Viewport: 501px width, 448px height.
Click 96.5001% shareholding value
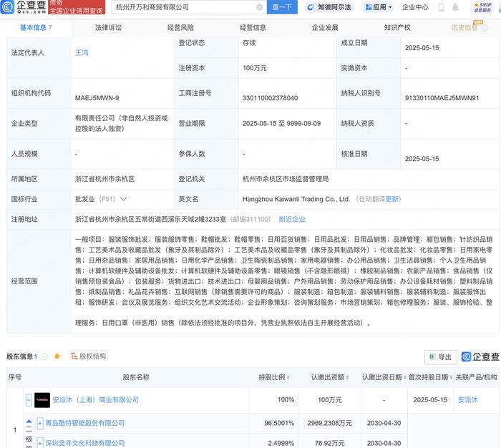(x=279, y=423)
